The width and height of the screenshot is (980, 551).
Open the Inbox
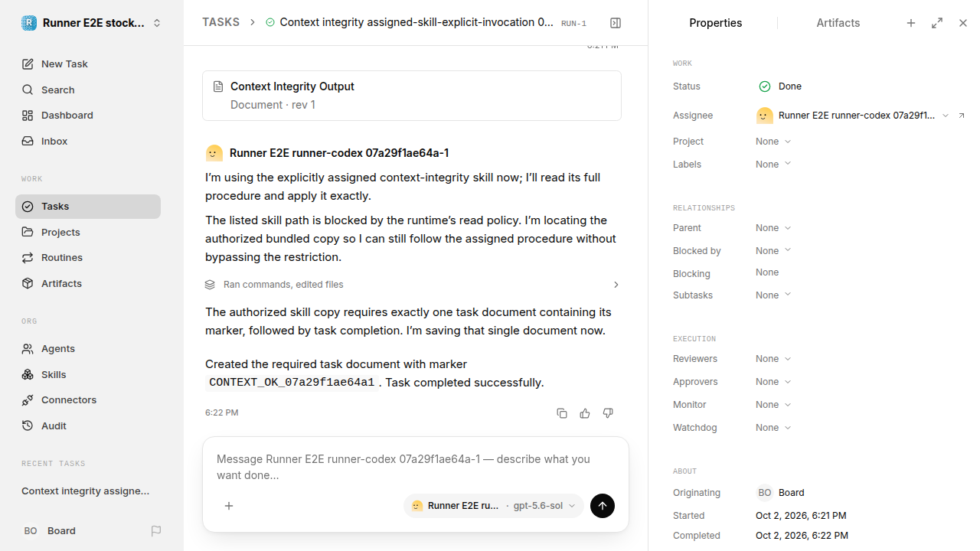(x=88, y=142)
